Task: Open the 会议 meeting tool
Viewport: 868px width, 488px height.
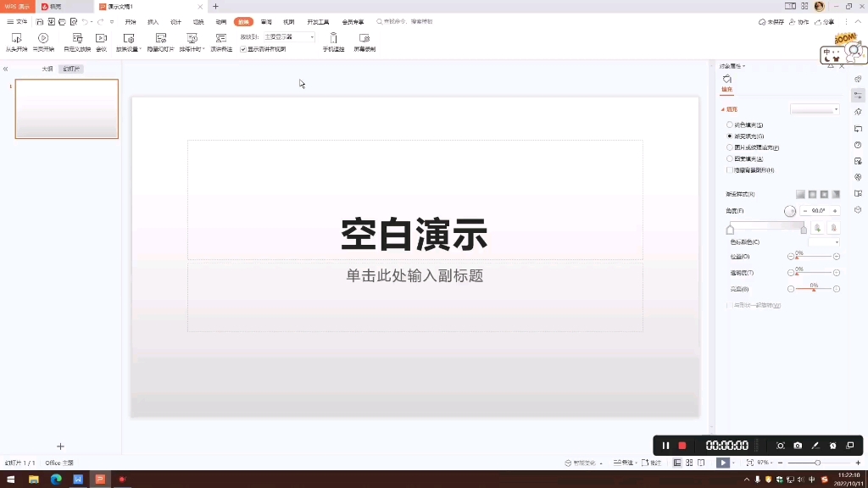Action: (101, 37)
